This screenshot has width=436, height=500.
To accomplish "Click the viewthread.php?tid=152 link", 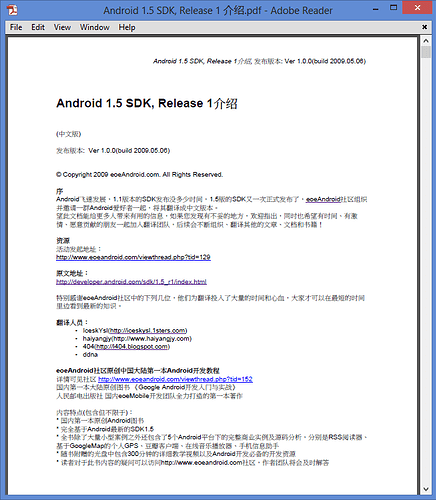I will click(x=175, y=379).
